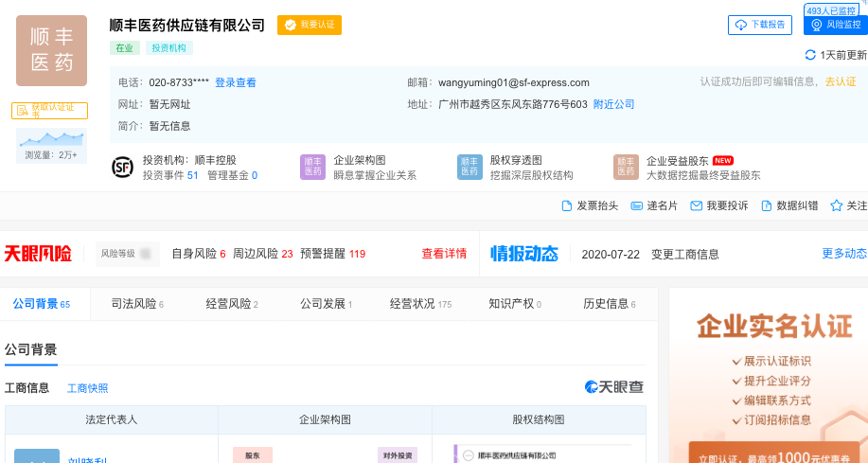Click the 天眼查 logo in 工商信息
The width and height of the screenshot is (868, 463).
click(614, 386)
